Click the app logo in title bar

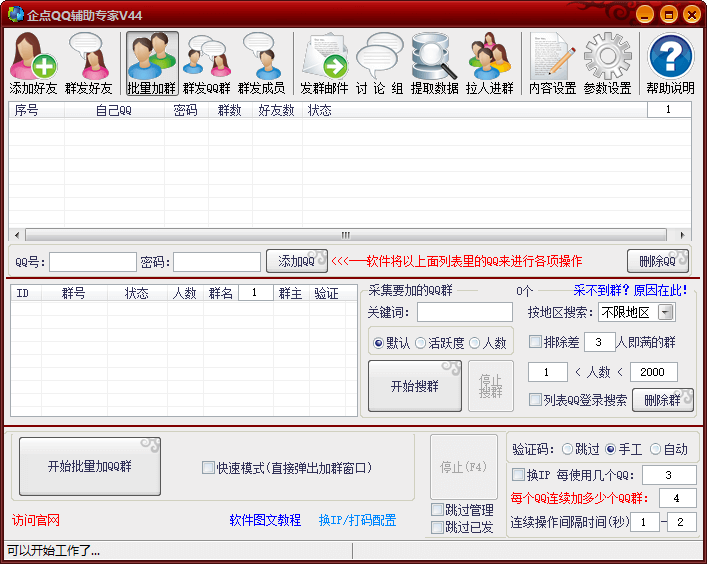15,14
